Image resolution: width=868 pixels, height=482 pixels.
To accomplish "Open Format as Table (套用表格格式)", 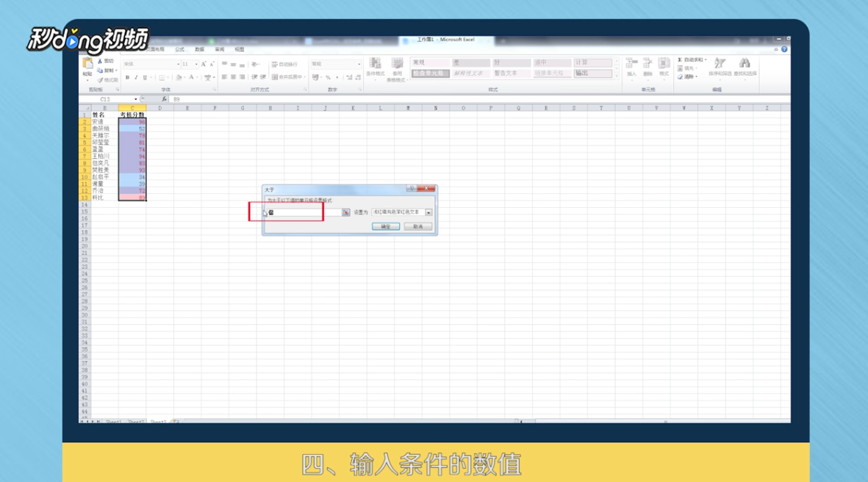I will [397, 69].
